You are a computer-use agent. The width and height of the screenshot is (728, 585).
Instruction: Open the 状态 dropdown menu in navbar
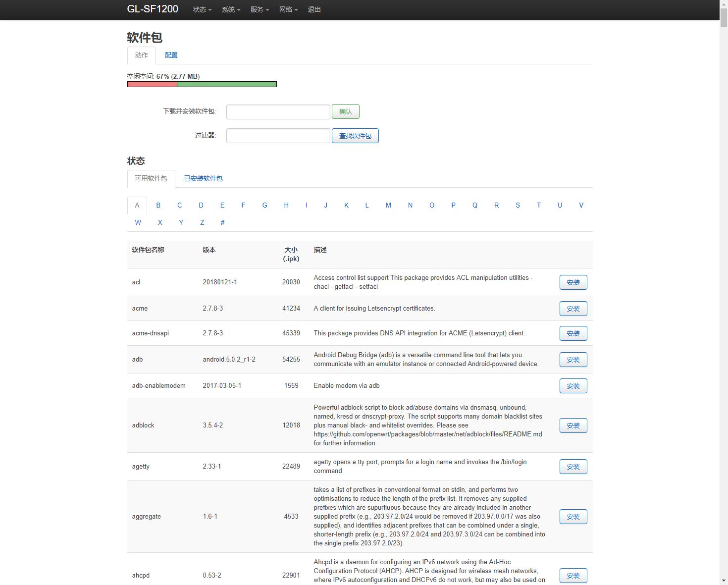[x=202, y=9]
